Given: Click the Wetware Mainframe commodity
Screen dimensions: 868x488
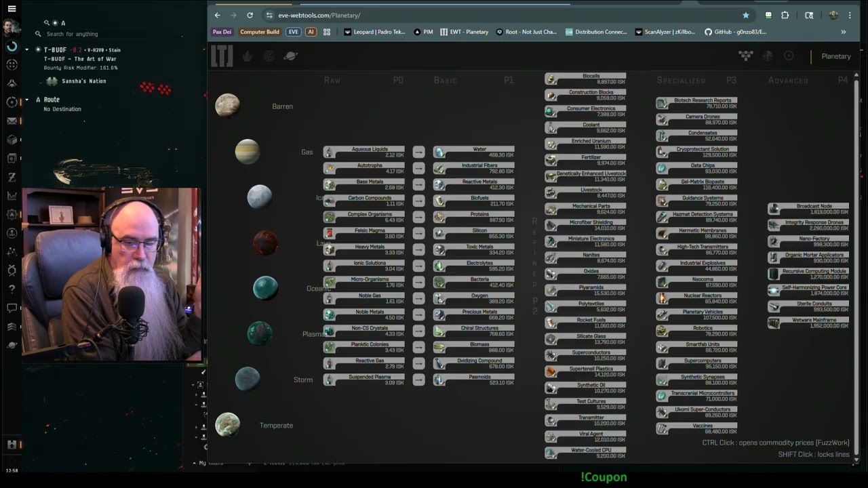Looking at the screenshot, I should (x=808, y=323).
